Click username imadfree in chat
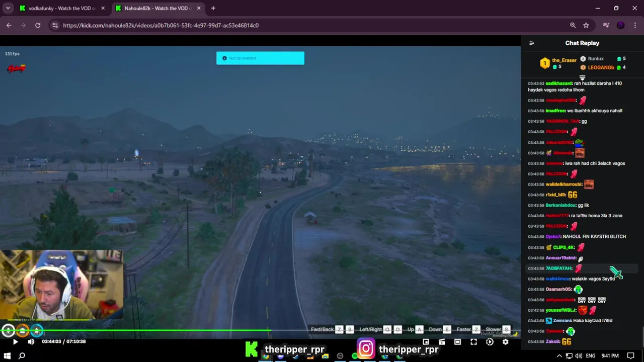 (555, 111)
